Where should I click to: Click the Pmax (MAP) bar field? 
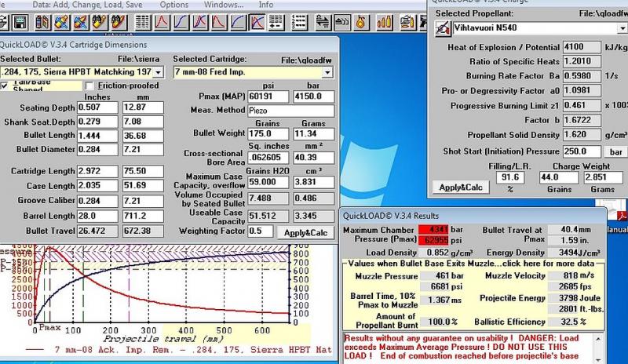coord(313,96)
